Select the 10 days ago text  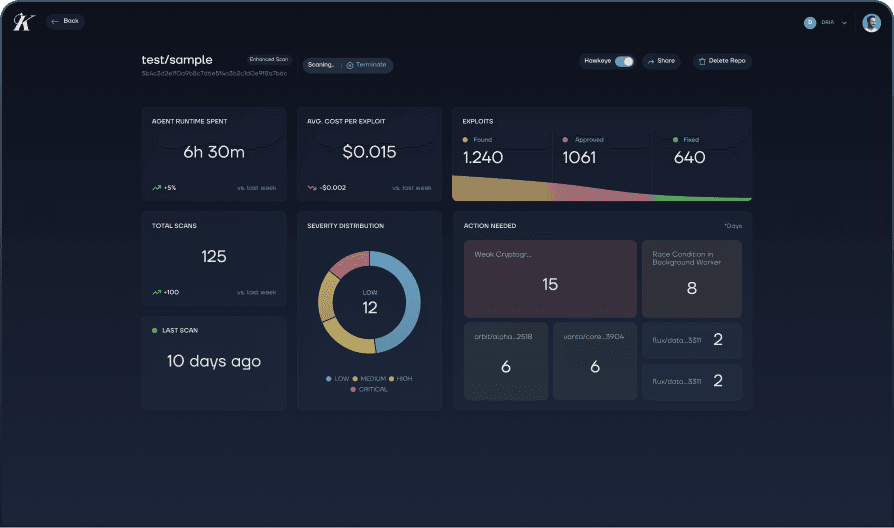point(214,361)
